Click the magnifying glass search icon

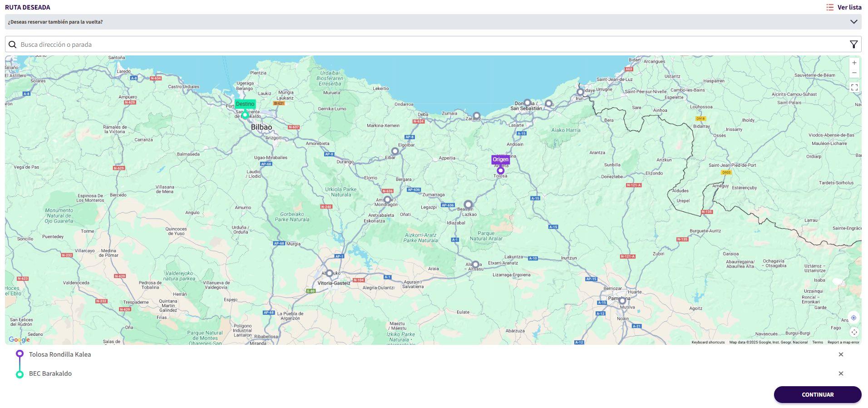point(13,45)
